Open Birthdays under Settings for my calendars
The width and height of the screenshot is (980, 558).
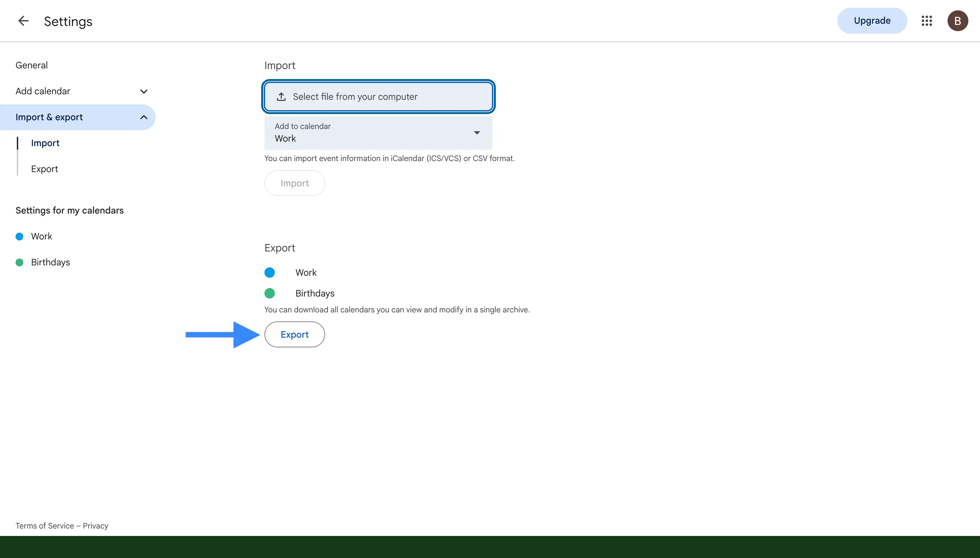[51, 262]
